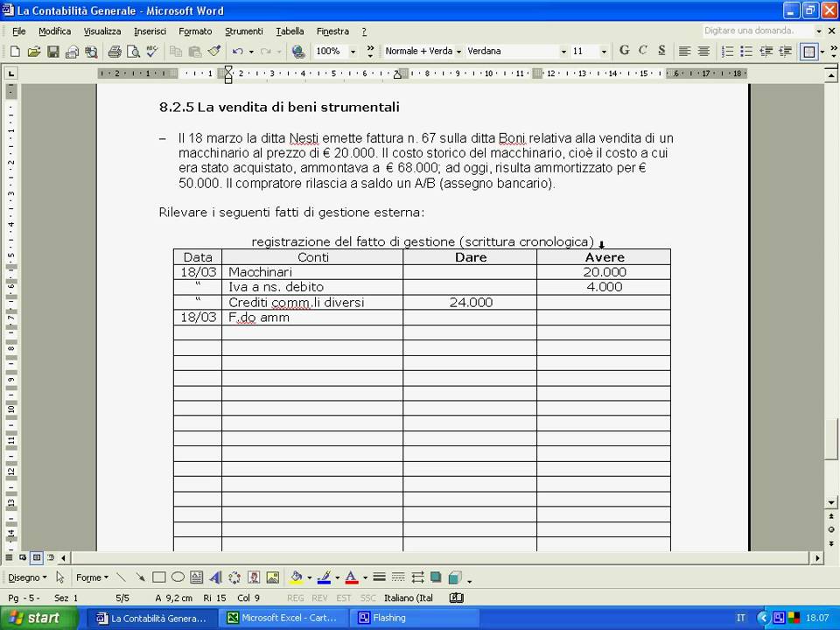The width and height of the screenshot is (840, 630).
Task: Click the send-as-email envelope icon
Action: [x=71, y=52]
